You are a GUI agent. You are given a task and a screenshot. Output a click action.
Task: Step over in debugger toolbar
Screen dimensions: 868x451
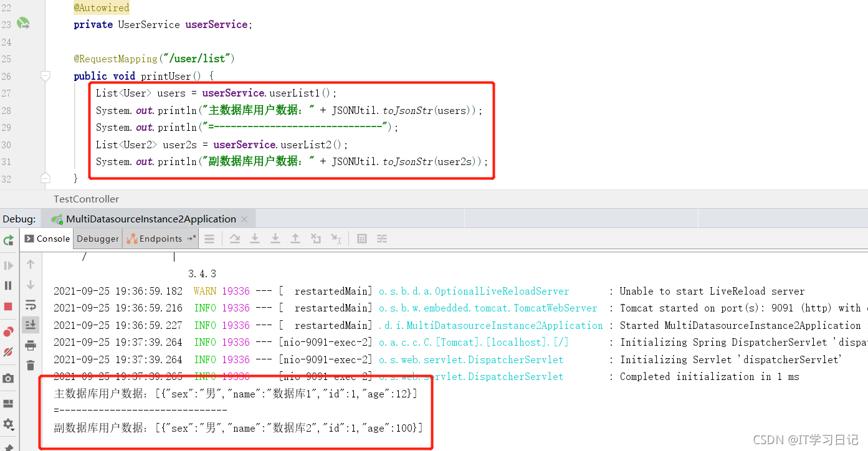pos(235,239)
